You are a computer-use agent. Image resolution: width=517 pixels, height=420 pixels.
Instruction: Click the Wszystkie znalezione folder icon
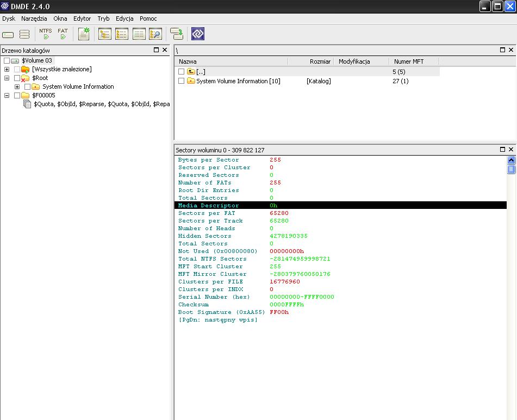click(x=26, y=69)
